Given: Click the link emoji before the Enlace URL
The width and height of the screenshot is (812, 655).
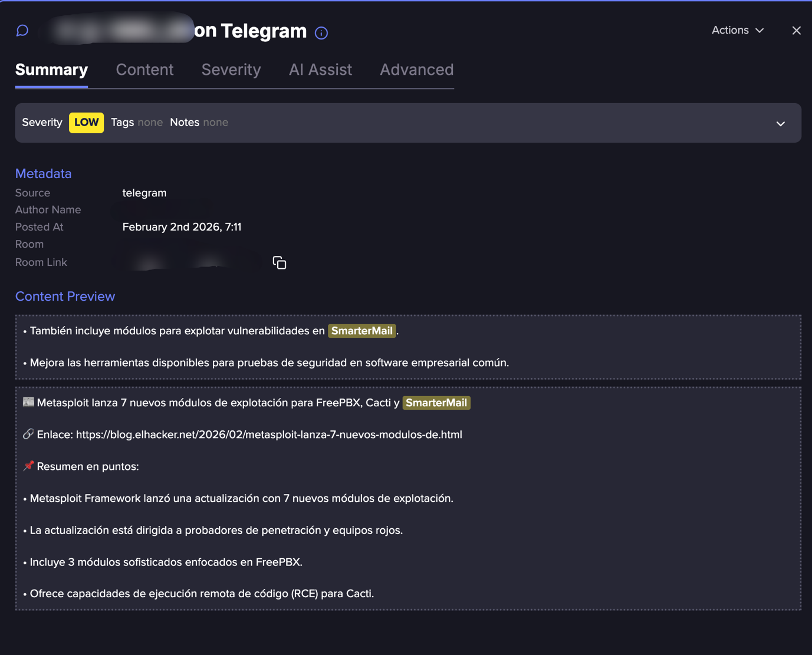Looking at the screenshot, I should click(28, 434).
